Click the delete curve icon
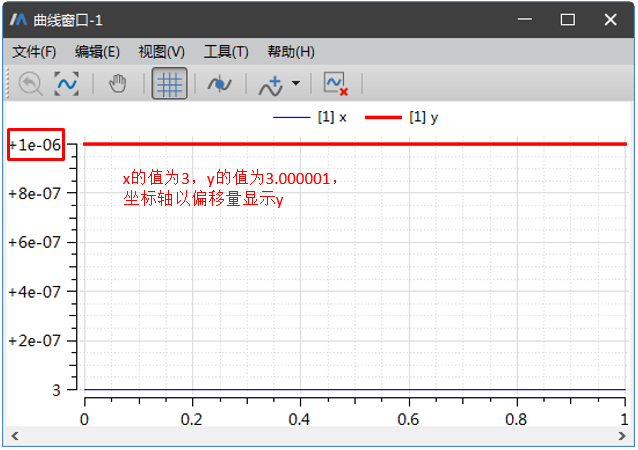This screenshot has height=450, width=638. [x=336, y=85]
